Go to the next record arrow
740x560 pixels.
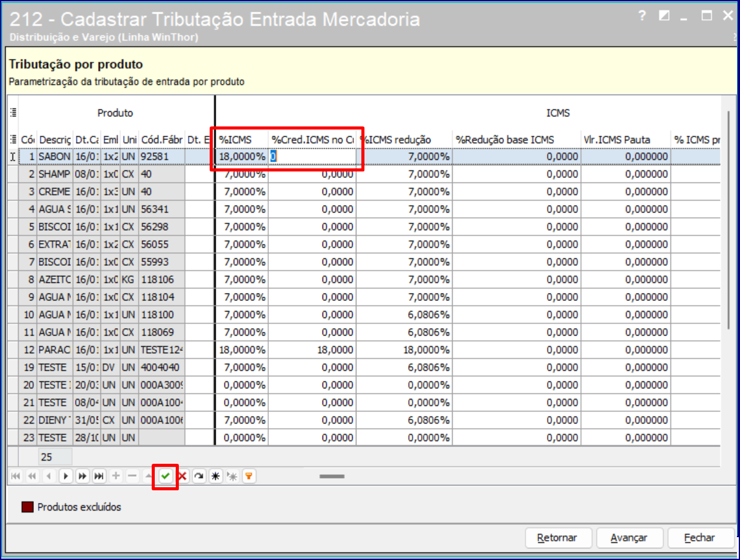[x=66, y=476]
